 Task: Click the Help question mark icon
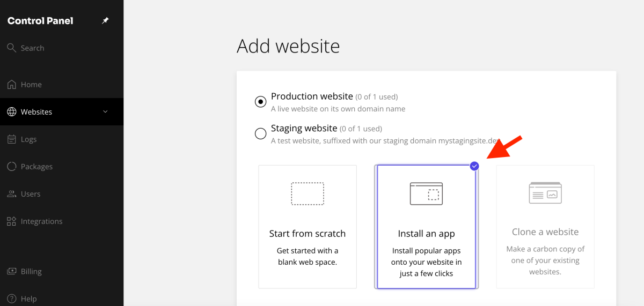coord(11,298)
